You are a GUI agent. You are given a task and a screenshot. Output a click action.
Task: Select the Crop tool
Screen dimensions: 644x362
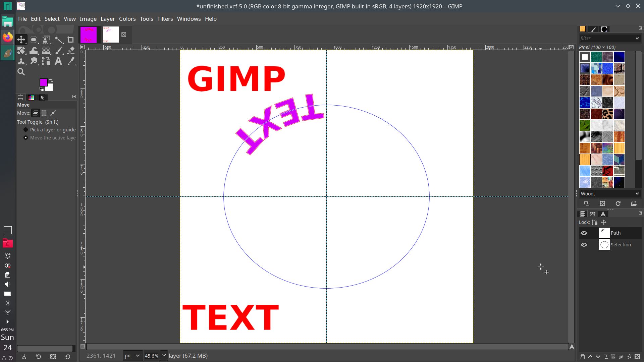[x=71, y=40]
